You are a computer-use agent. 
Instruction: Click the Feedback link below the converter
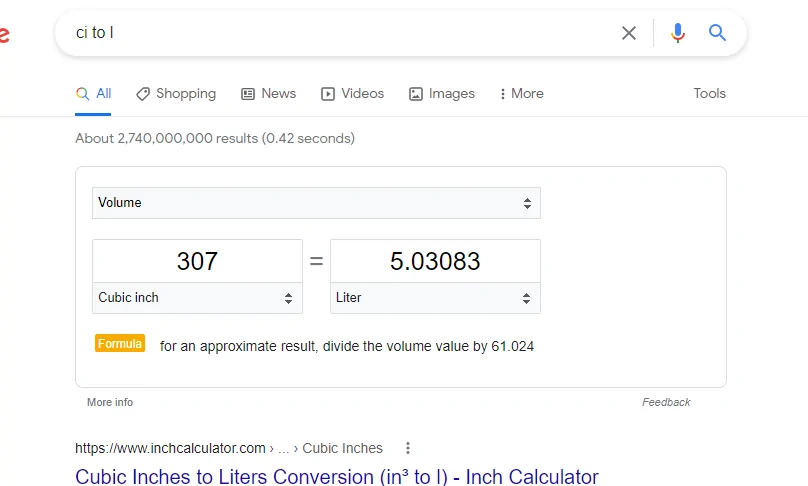(666, 402)
